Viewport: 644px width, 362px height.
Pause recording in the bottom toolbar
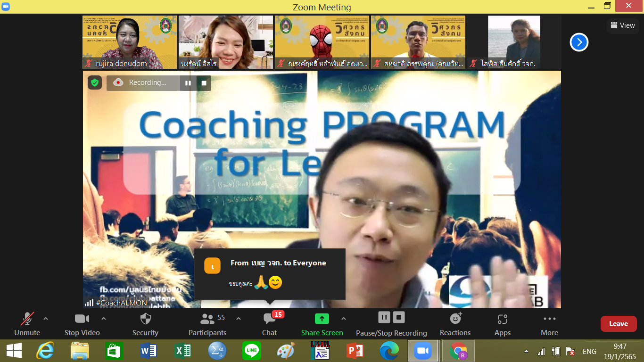point(384,317)
